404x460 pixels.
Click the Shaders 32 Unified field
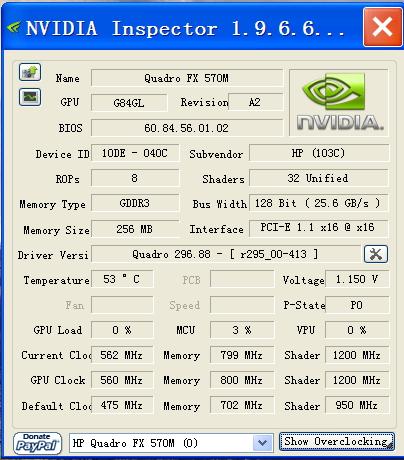pos(319,178)
